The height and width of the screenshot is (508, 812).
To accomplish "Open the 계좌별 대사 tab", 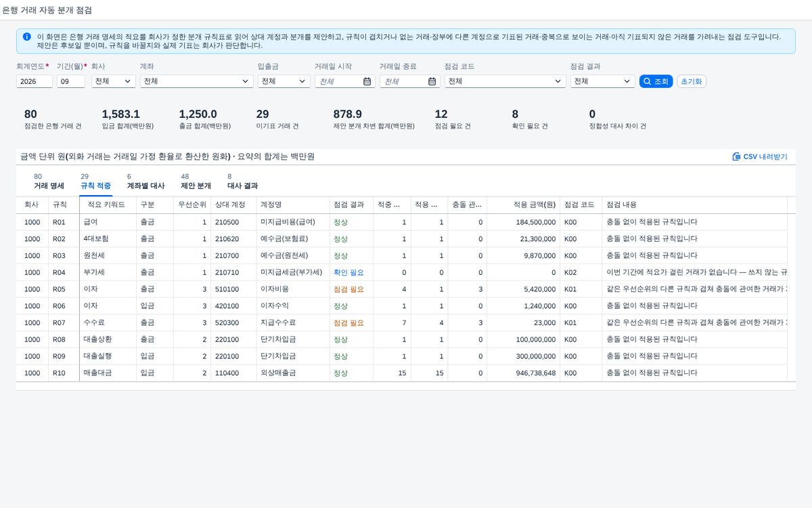I will point(145,182).
